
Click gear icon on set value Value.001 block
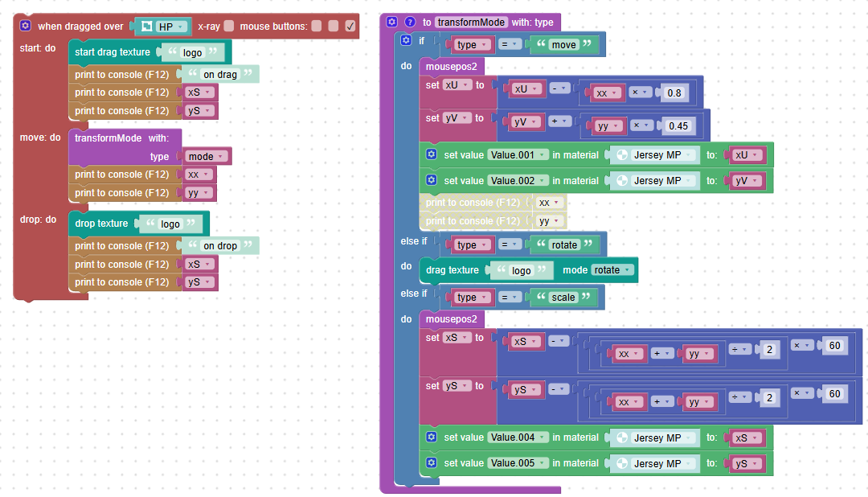coord(432,154)
